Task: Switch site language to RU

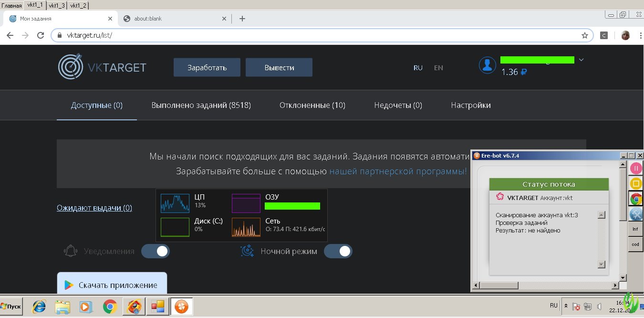Action: (x=418, y=68)
